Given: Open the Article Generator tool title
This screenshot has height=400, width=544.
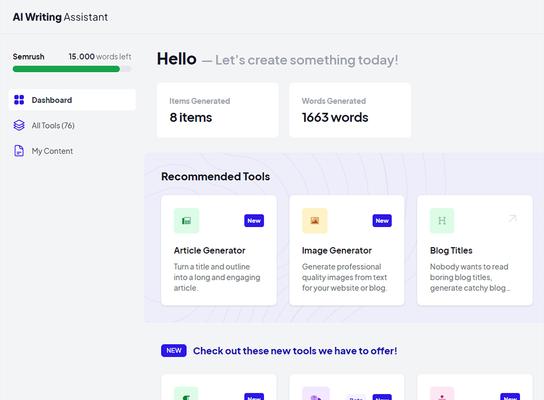Looking at the screenshot, I should click(x=210, y=250).
